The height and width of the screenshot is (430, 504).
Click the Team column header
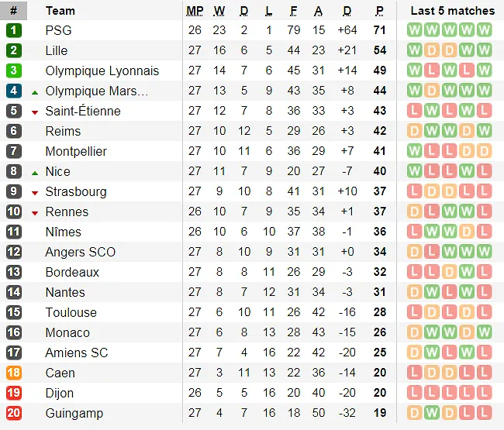click(x=60, y=11)
